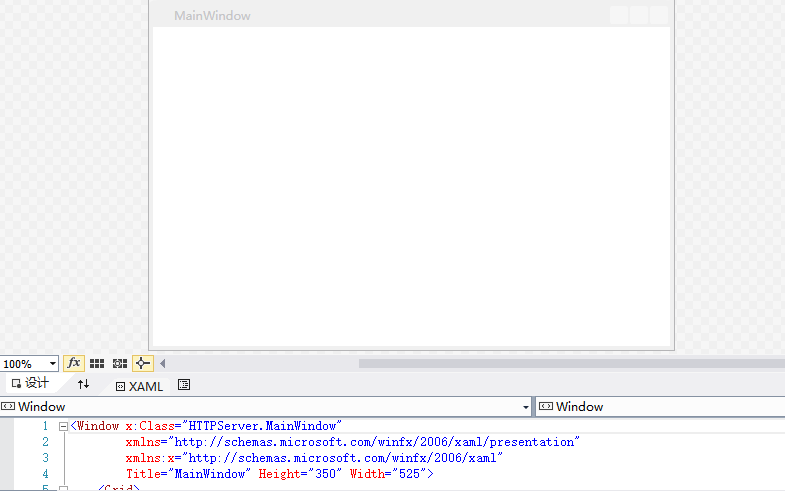Image resolution: width=785 pixels, height=491 pixels.
Task: Click the Height="350" attribute
Action: pos(300,474)
